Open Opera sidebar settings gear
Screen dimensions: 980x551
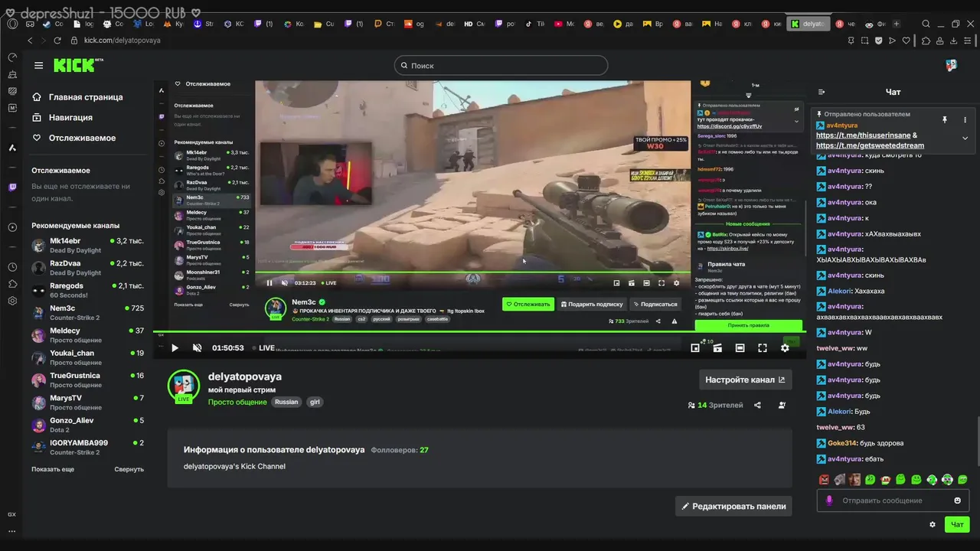point(12,301)
